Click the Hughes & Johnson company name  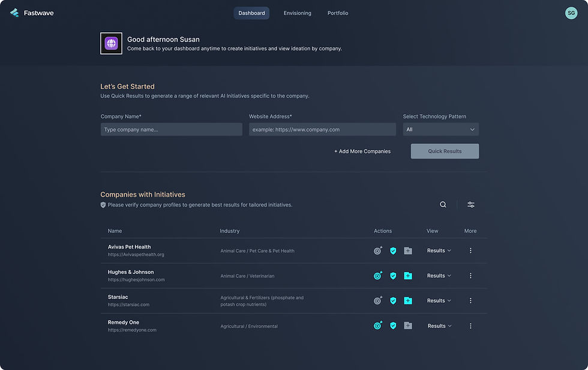(131, 272)
